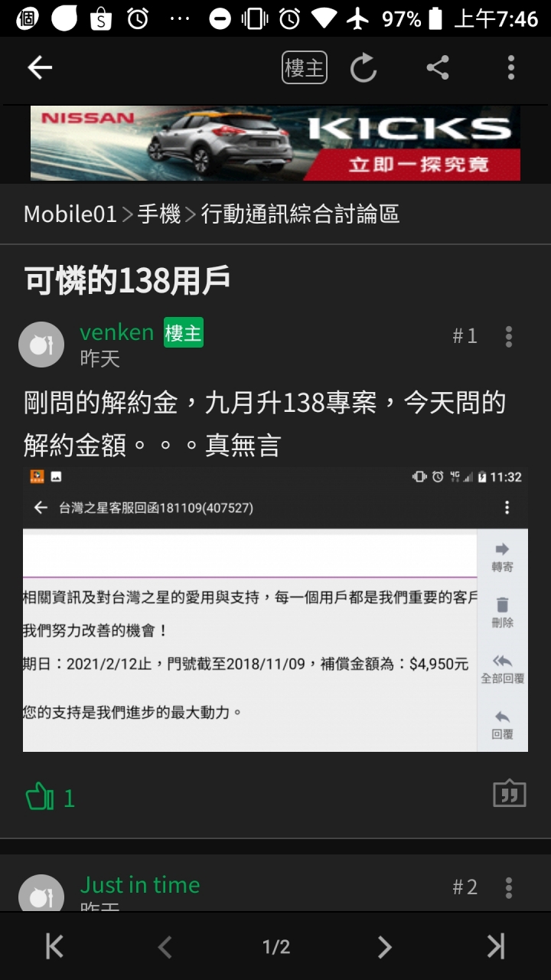Tap the back arrow in top bar
The height and width of the screenshot is (980, 551).
[x=40, y=68]
